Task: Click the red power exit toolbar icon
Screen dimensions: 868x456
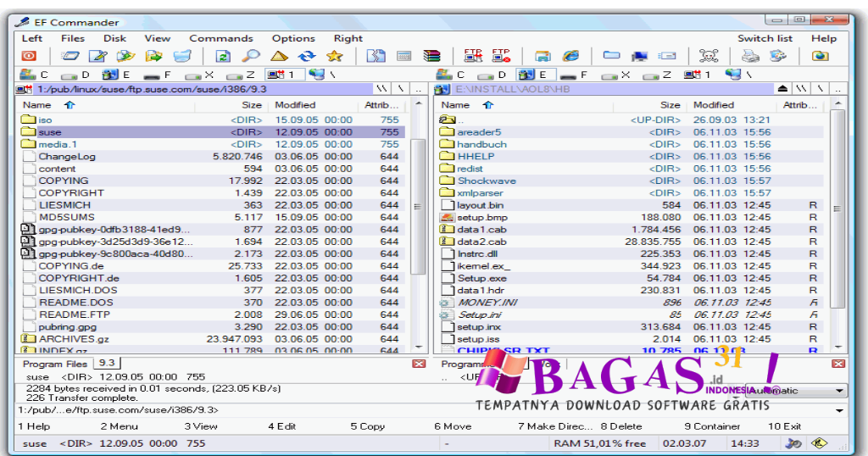Action: click(29, 56)
